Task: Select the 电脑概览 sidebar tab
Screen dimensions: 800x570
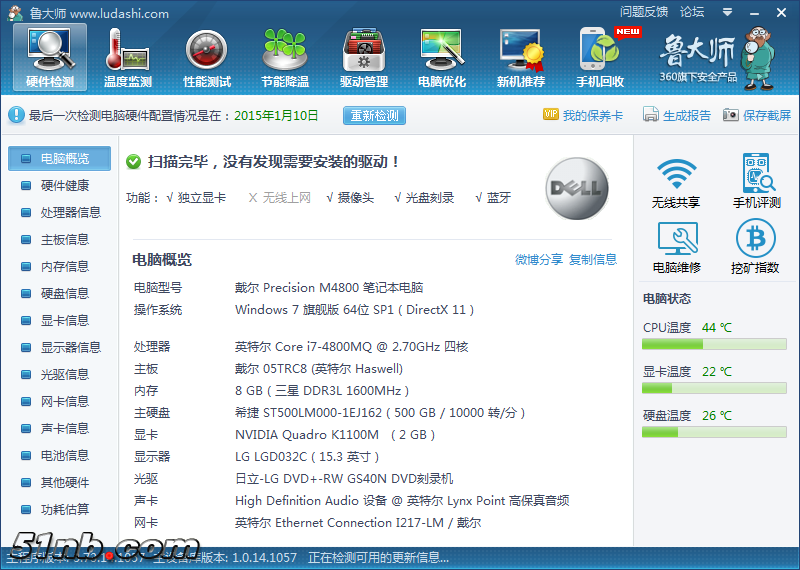Action: pyautogui.click(x=60, y=159)
